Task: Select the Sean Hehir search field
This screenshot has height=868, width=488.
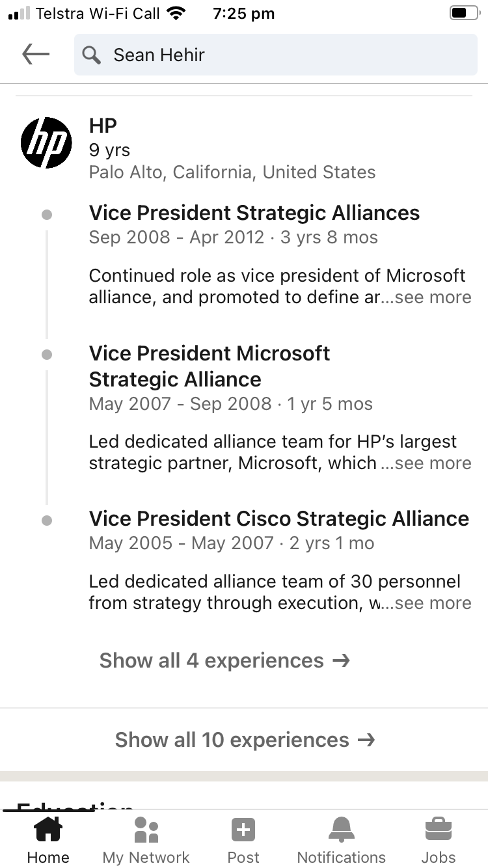Action: click(x=276, y=55)
